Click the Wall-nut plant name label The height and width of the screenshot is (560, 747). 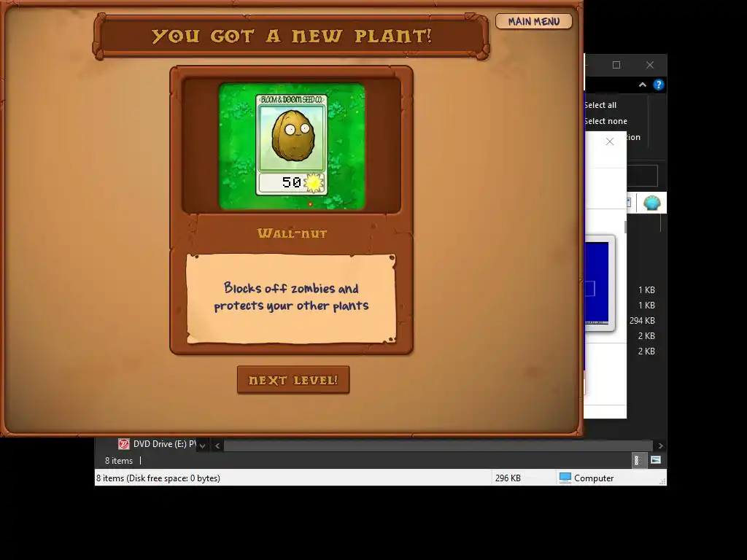(292, 233)
